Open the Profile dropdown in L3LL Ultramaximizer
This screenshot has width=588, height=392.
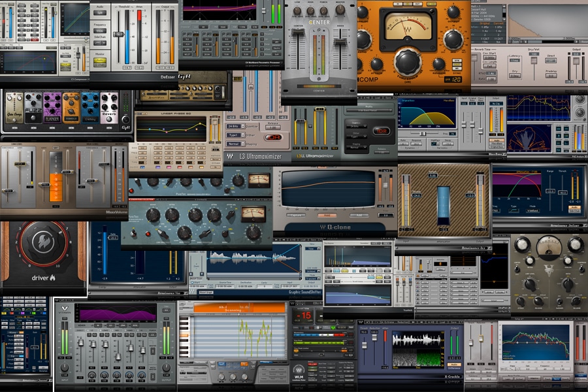coord(368,110)
